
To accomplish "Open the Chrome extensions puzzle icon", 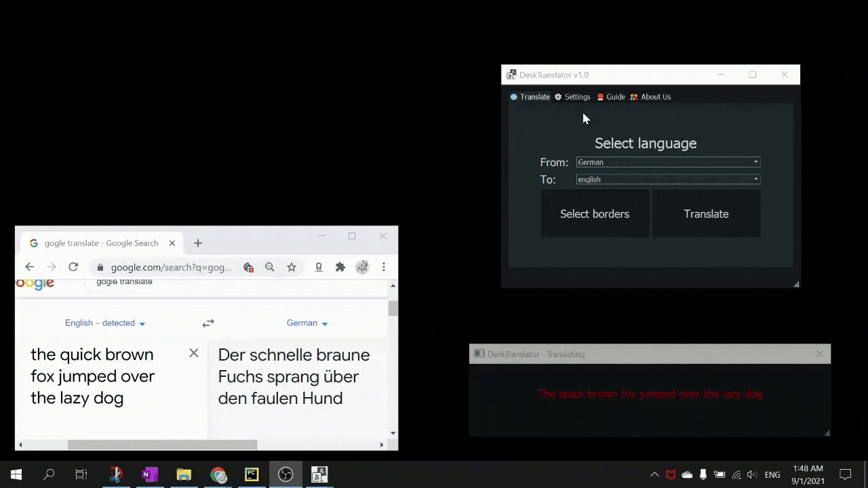I will coord(340,267).
